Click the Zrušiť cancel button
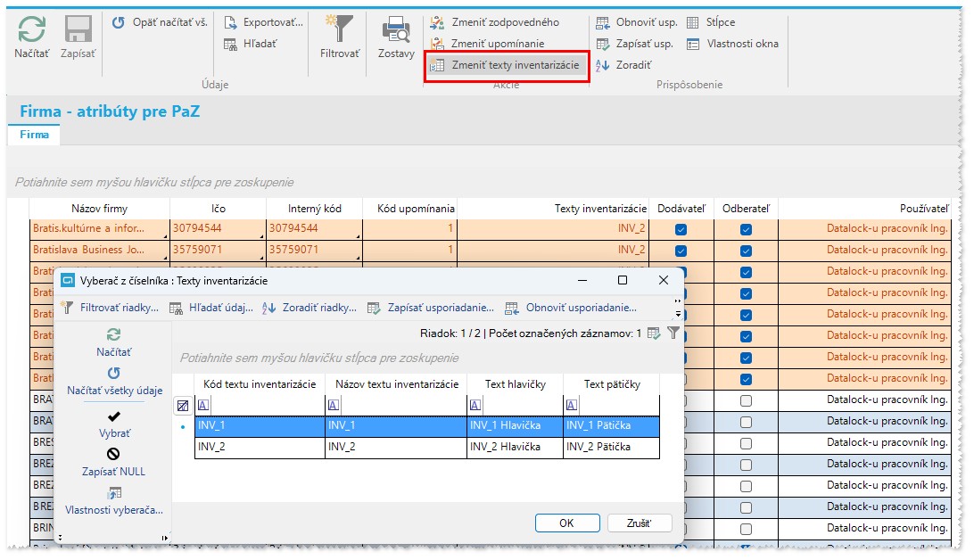The image size is (974, 560). click(640, 523)
